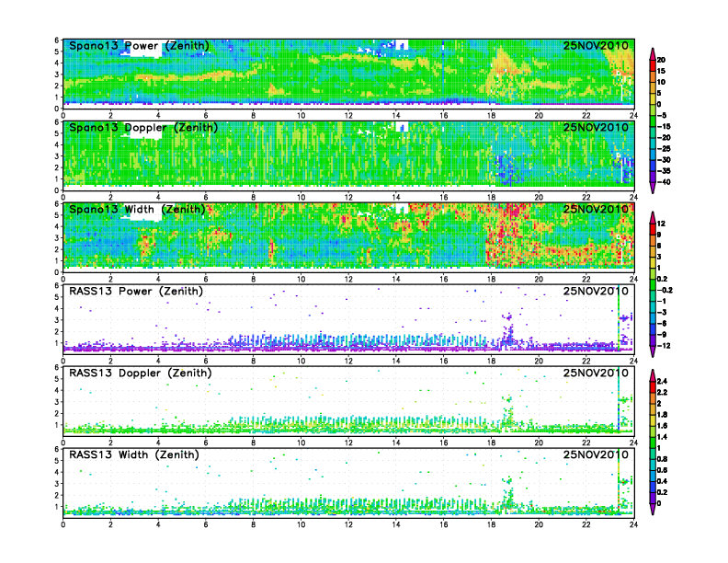Click hour tick '14' below RASS13 Power panel
The image size is (728, 563).
[396, 361]
